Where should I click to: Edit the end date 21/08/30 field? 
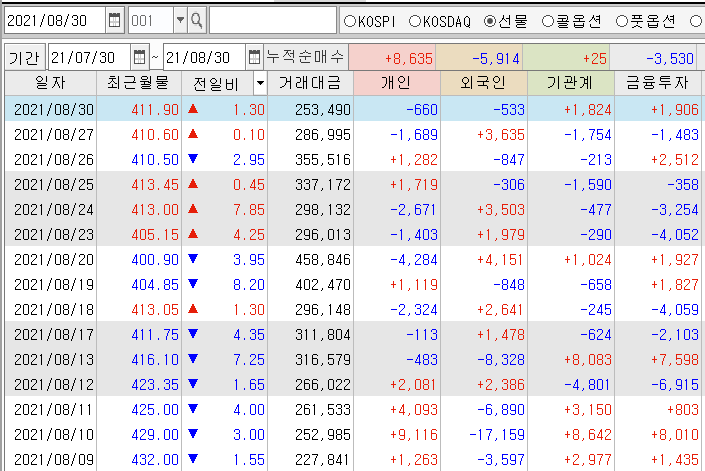coord(205,57)
